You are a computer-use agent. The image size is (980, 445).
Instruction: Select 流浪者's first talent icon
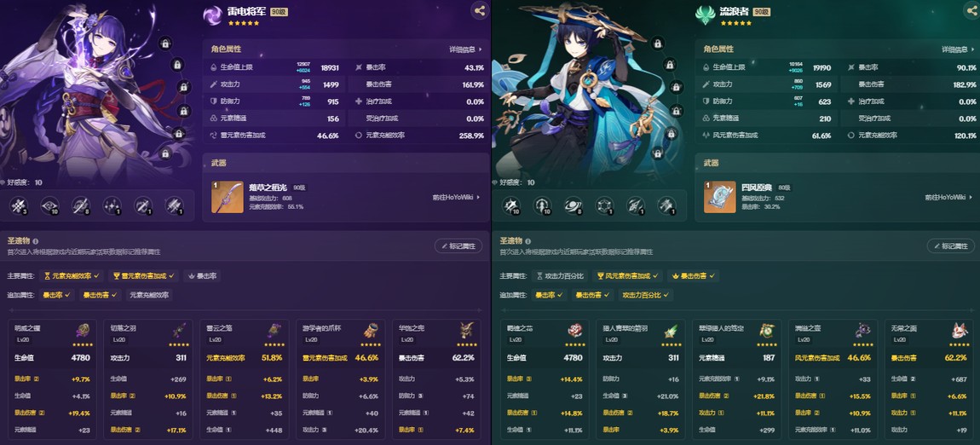(x=510, y=205)
